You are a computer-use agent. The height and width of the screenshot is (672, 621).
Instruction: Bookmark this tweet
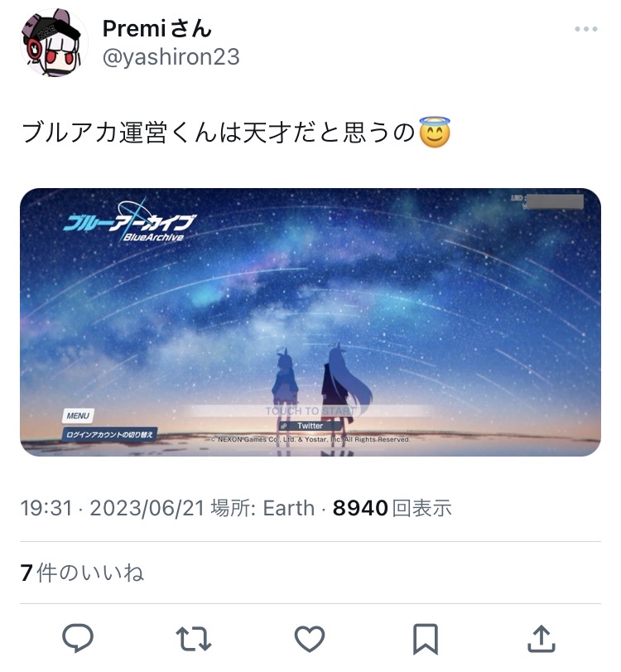426,639
